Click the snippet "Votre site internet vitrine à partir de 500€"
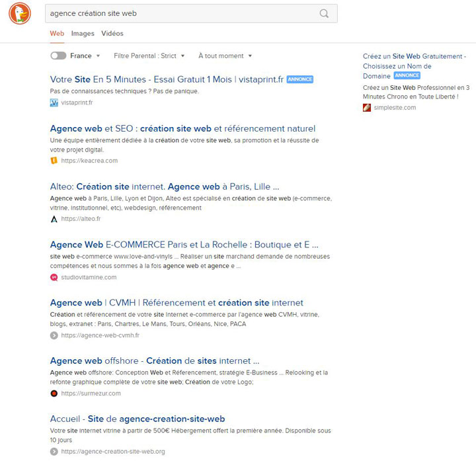The width and height of the screenshot is (476, 463). (x=190, y=435)
